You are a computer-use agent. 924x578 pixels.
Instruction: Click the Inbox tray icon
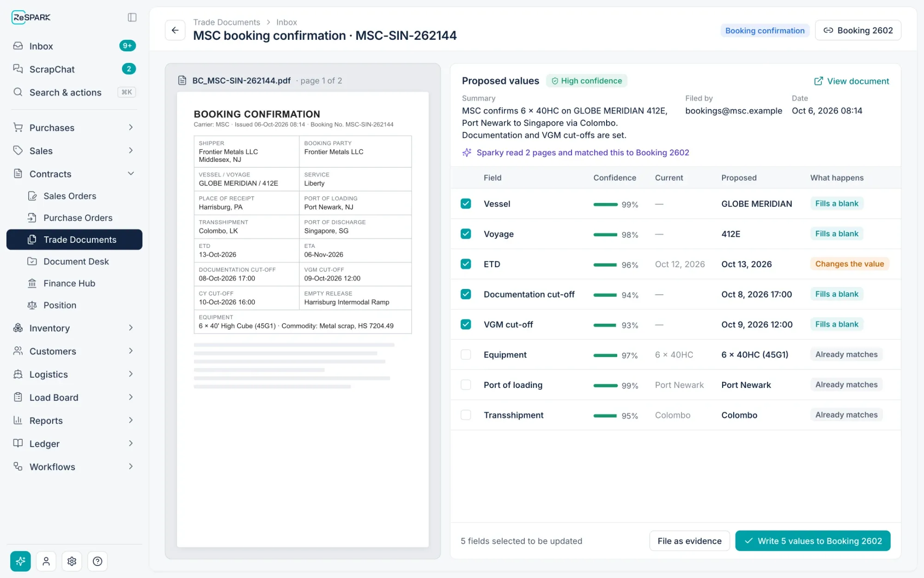tap(18, 46)
